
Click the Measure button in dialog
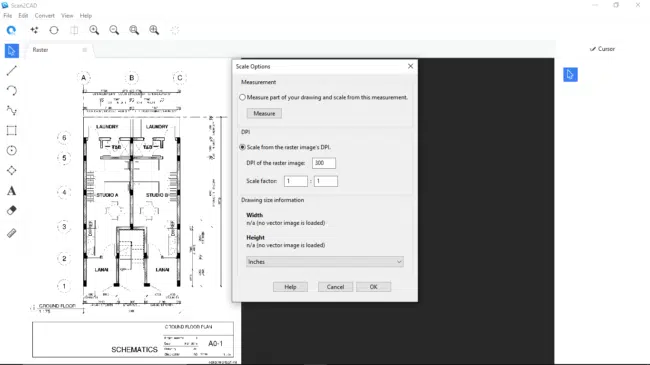[264, 113]
